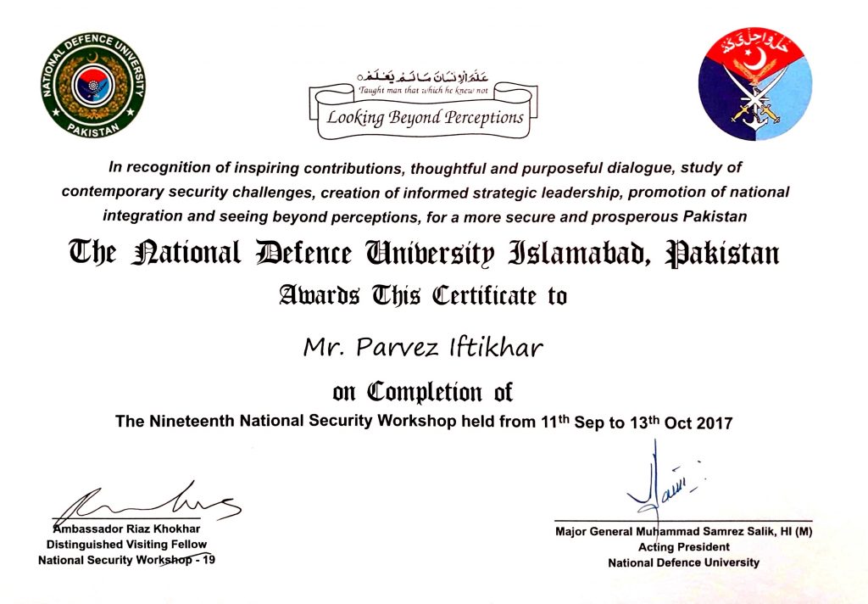This screenshot has height=604, width=868.
Task: Click the black signature above Ambassador Riaz Khokhar
Action: click(147, 503)
